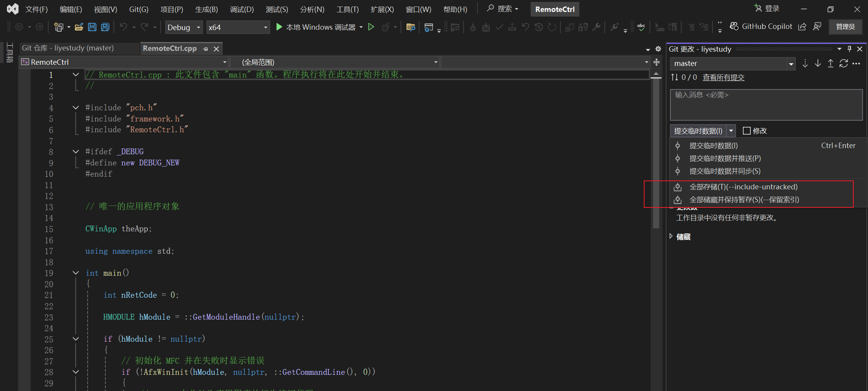Open the Git(G) menu
Screen dimensions: 868x391
tap(139, 9)
